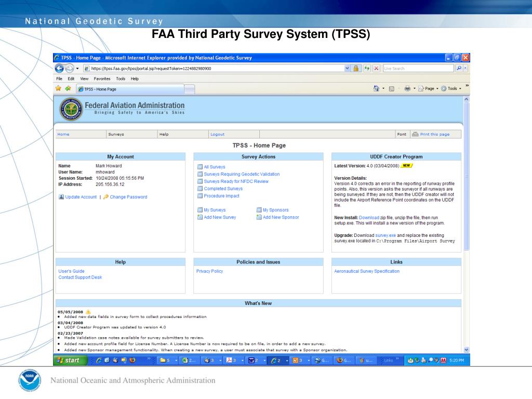This screenshot has height=399, width=532.
Task: Click the page's vertical scrollbar thumb
Action: click(466, 177)
